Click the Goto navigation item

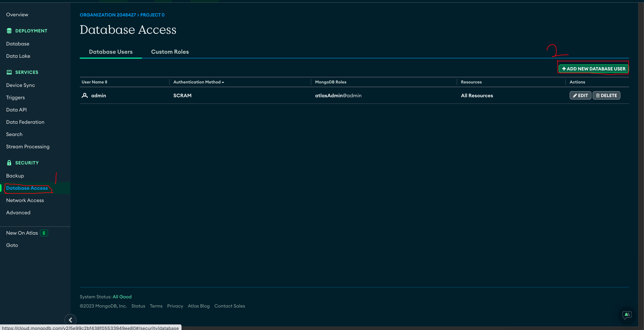[x=12, y=245]
